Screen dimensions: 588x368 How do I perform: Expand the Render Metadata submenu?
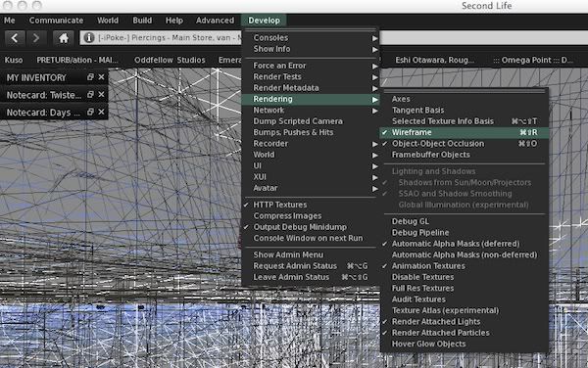(x=311, y=88)
